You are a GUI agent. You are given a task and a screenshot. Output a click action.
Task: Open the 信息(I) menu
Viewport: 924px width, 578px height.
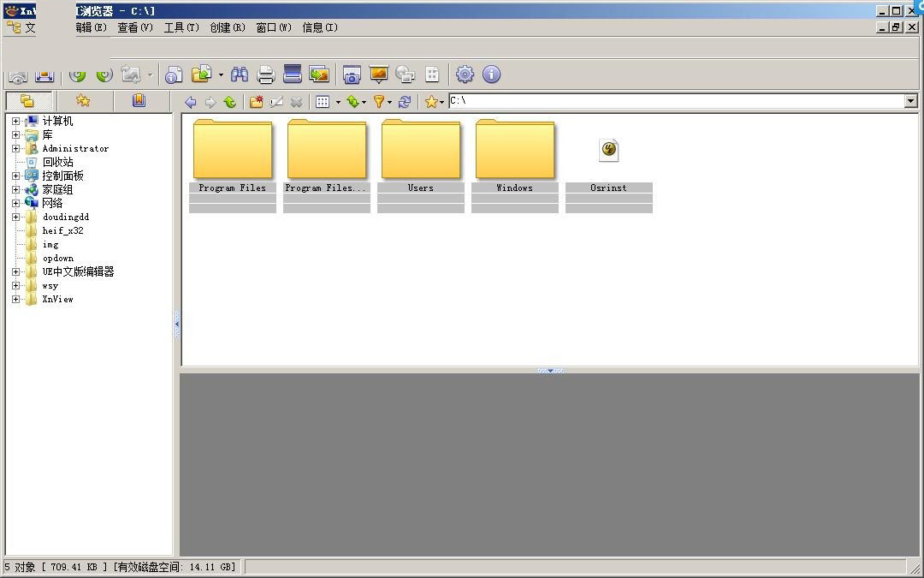[320, 27]
